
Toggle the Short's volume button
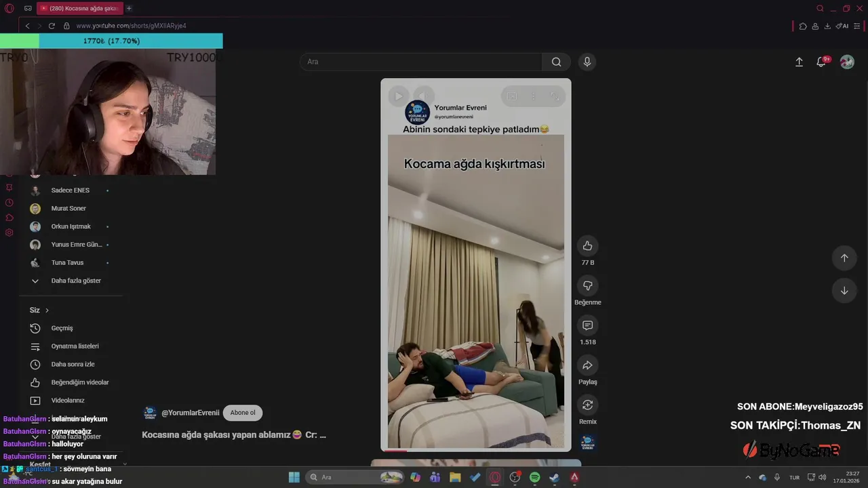click(x=423, y=96)
